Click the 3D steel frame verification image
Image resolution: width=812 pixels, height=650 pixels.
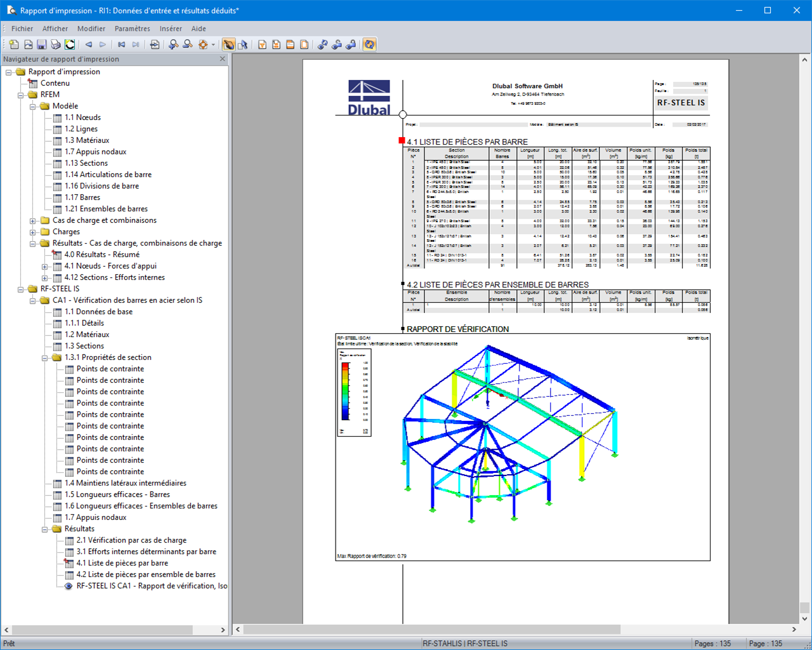[523, 447]
